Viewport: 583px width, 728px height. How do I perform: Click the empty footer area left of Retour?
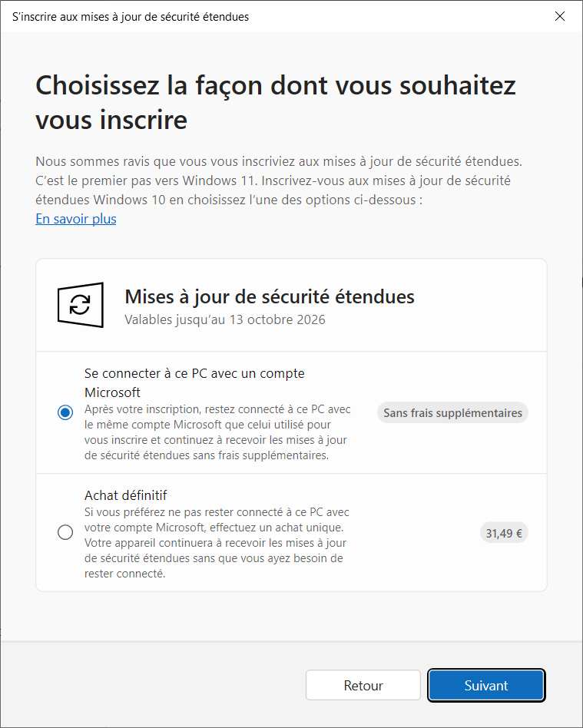[x=154, y=685]
